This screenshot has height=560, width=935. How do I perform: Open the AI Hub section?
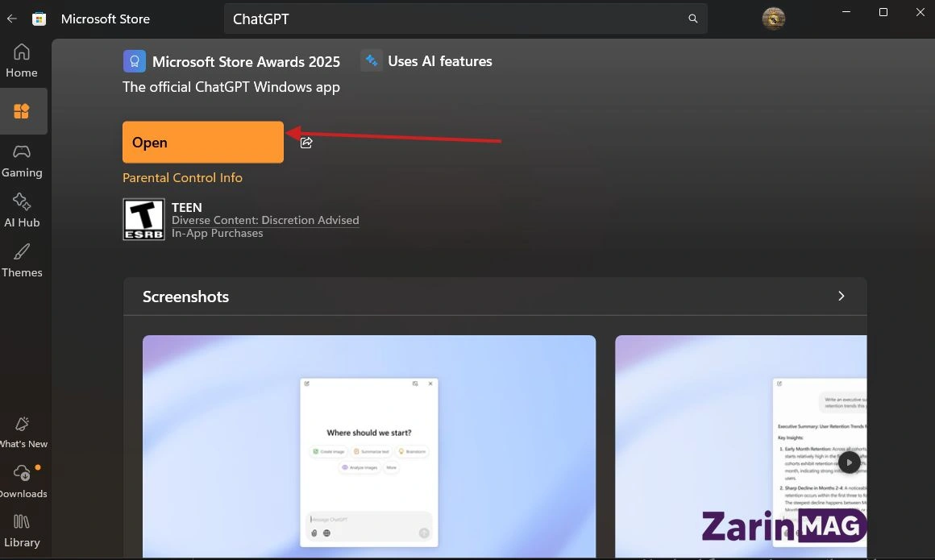(22, 210)
